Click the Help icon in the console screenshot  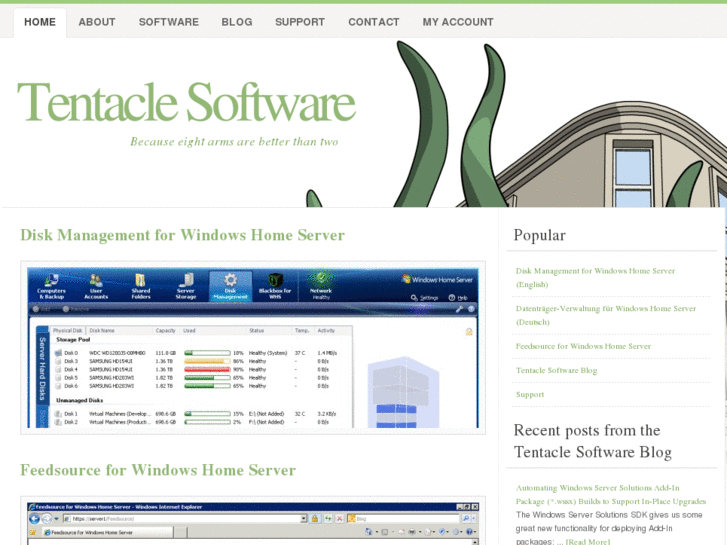[458, 298]
